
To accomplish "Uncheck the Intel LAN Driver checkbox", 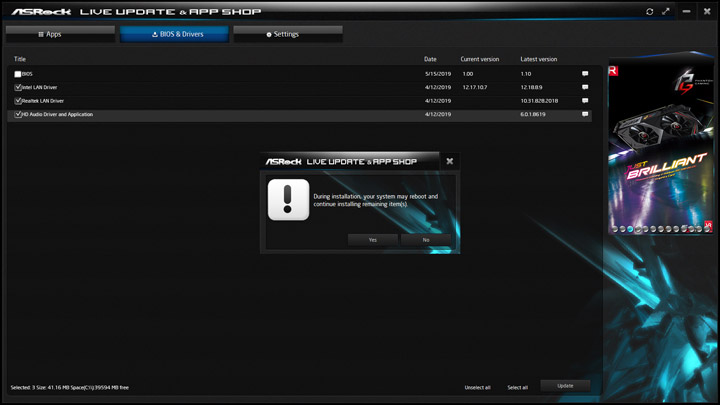I will (18, 87).
